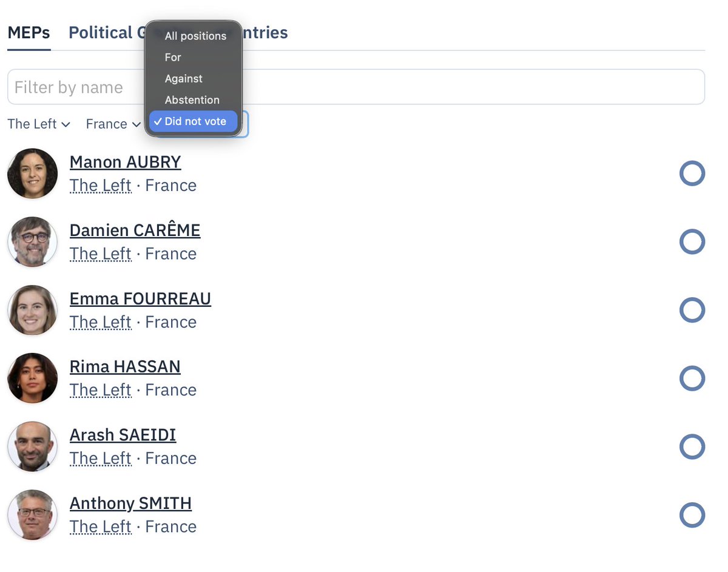The height and width of the screenshot is (572, 728).
Task: Open the Rima HASSAN profile link
Action: (125, 366)
